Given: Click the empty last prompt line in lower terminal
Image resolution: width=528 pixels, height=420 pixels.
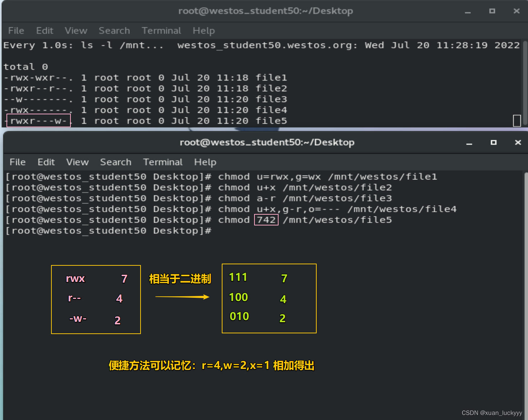Looking at the screenshot, I should click(109, 231).
